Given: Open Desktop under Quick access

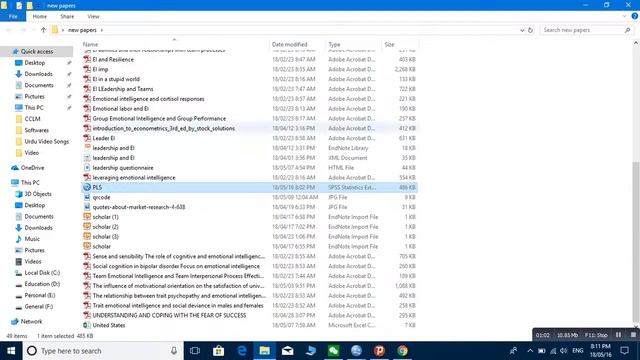Looking at the screenshot, I should point(34,63).
